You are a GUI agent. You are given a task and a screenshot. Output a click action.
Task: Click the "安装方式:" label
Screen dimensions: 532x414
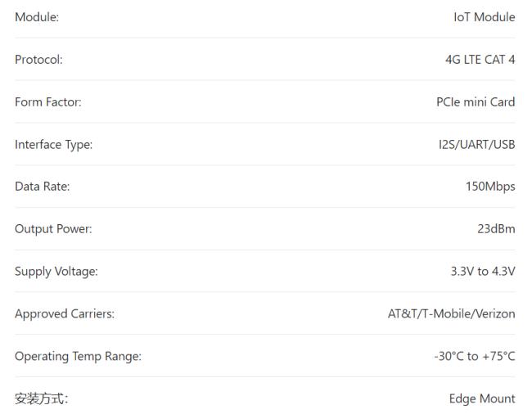[x=38, y=399]
